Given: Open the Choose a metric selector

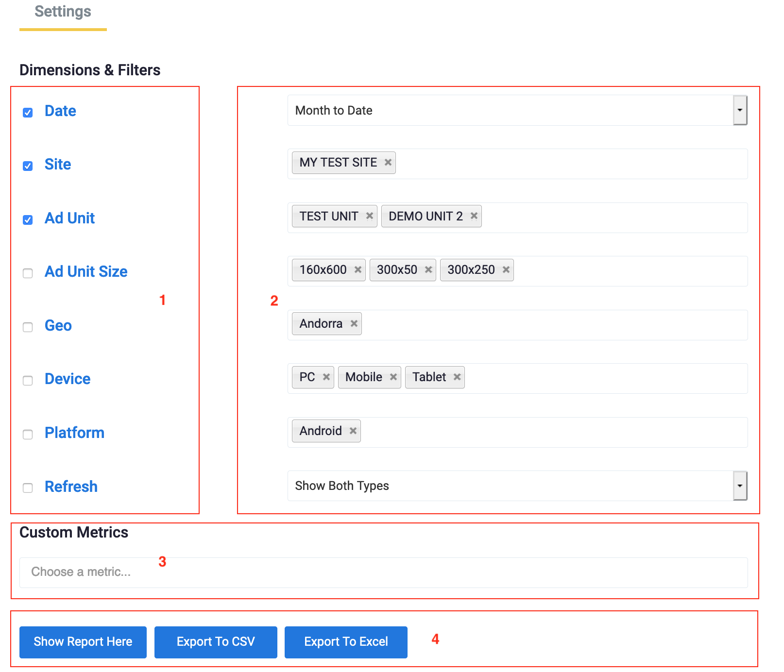Looking at the screenshot, I should click(x=383, y=572).
